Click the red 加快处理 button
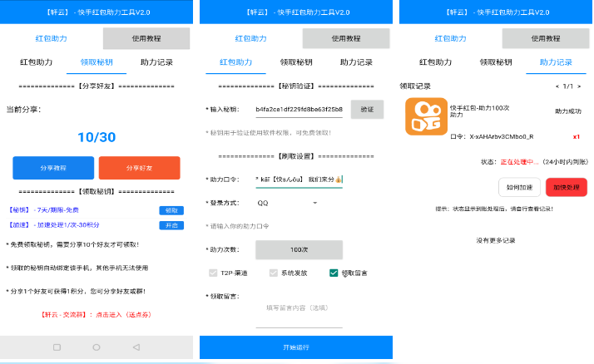Image resolution: width=594 pixels, height=364 pixels. [x=567, y=187]
